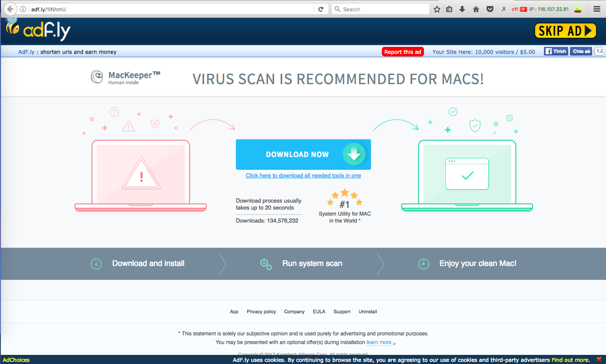Go to the browser home page
The width and height of the screenshot is (606, 364).
[x=476, y=9]
